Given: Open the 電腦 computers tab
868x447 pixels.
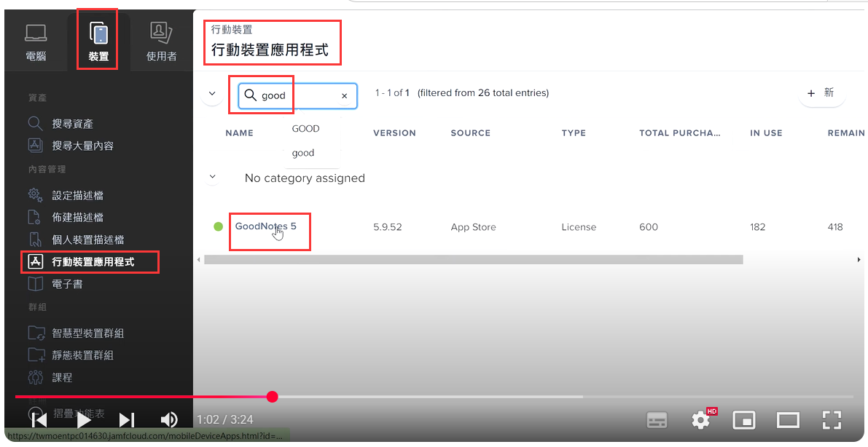Looking at the screenshot, I should (x=36, y=43).
